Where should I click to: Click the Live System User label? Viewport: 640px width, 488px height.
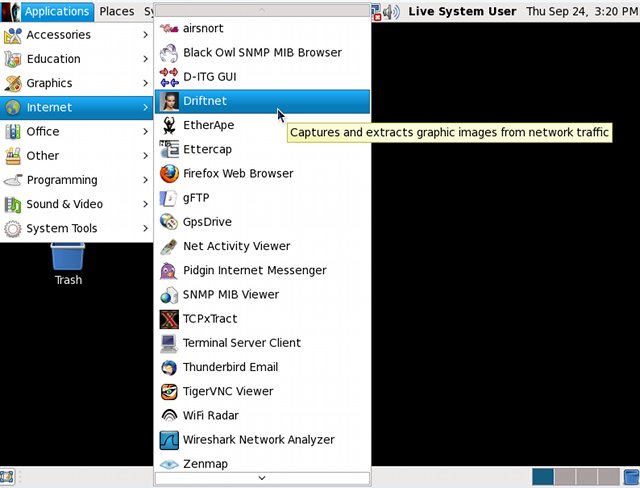[x=462, y=11]
